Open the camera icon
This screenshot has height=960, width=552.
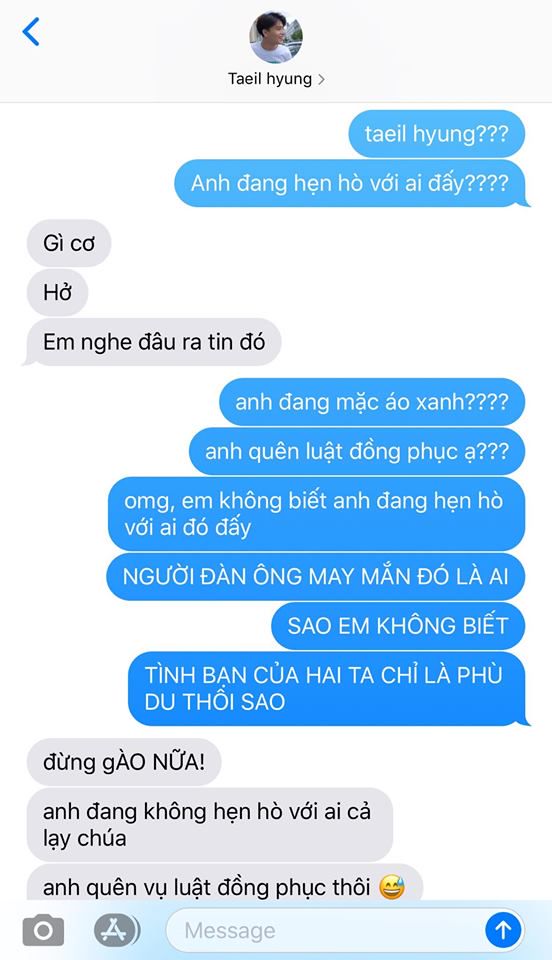pyautogui.click(x=43, y=931)
